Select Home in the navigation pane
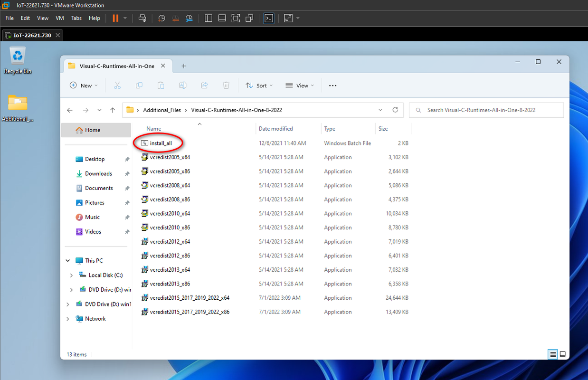Image resolution: width=588 pixels, height=380 pixels. 96,130
